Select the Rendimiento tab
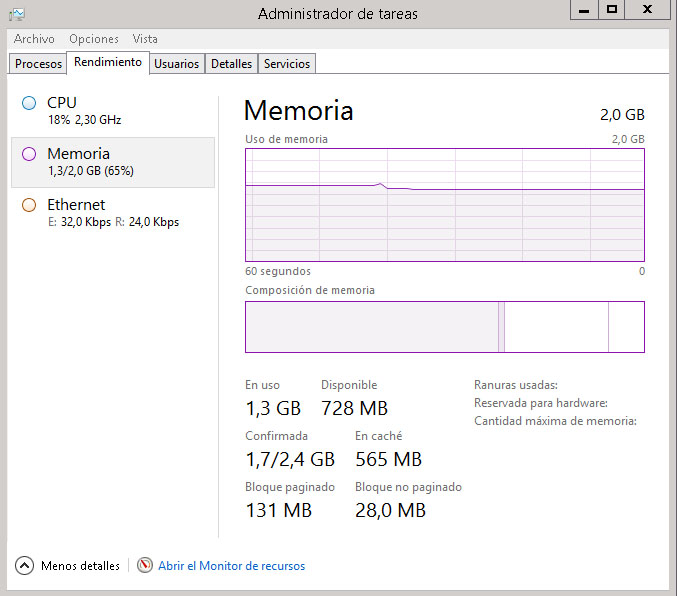This screenshot has height=596, width=677. (108, 62)
